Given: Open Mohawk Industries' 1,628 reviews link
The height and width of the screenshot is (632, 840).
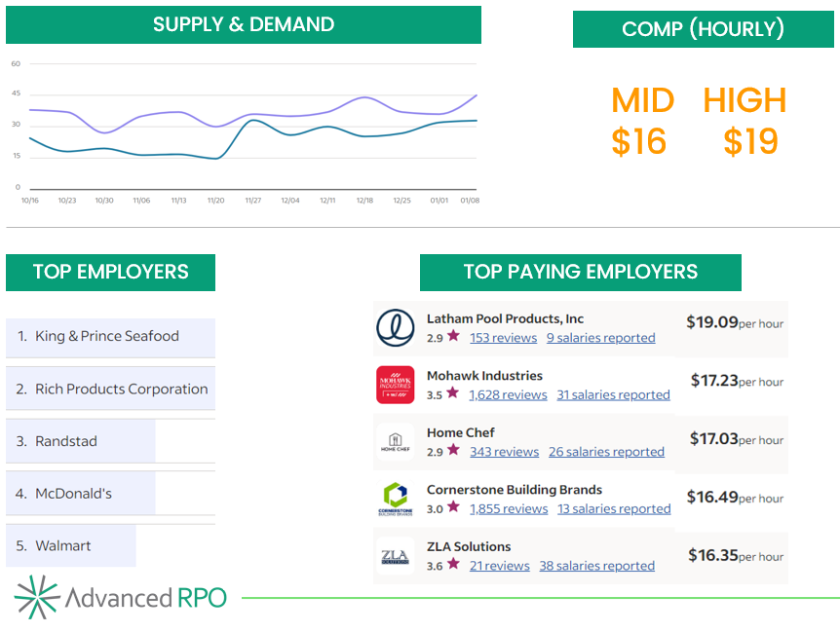Looking at the screenshot, I should [x=508, y=394].
